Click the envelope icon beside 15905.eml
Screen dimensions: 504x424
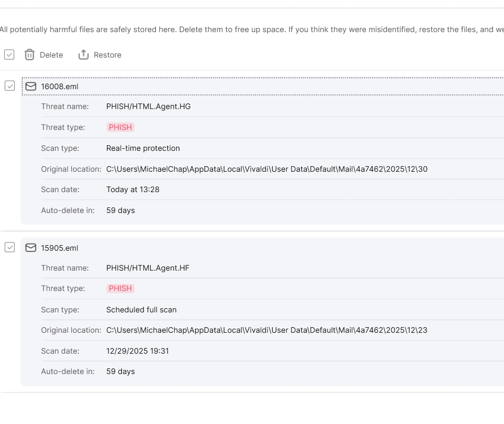[31, 248]
